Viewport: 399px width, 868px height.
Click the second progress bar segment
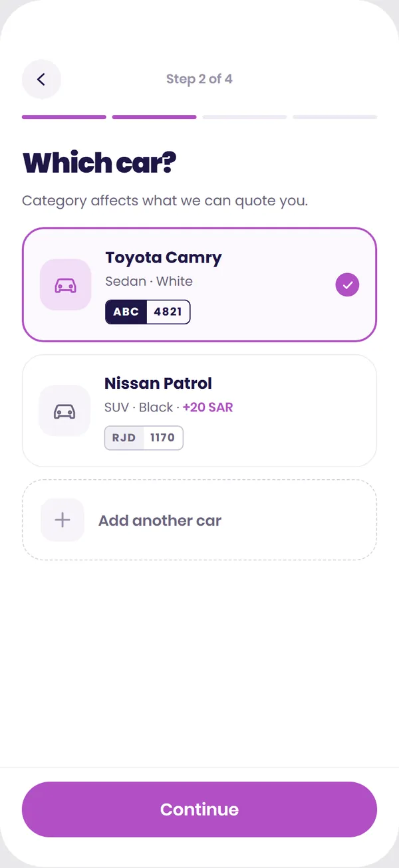pyautogui.click(x=154, y=117)
